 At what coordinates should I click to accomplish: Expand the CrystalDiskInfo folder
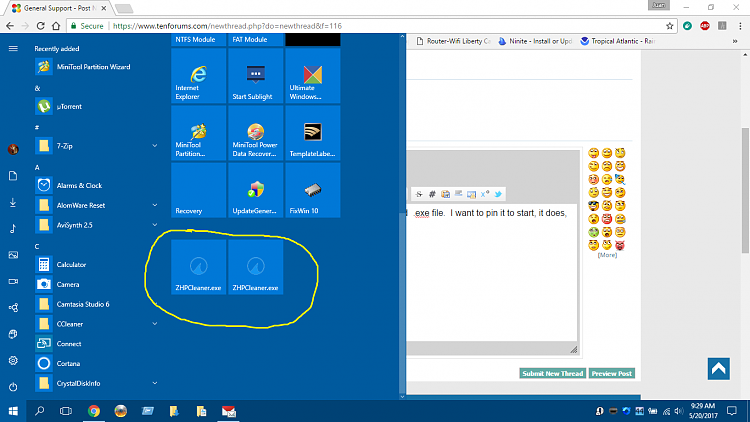click(154, 383)
